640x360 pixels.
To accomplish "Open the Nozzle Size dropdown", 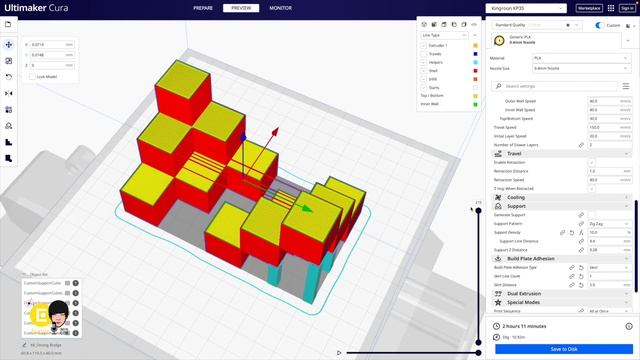I will (x=581, y=68).
